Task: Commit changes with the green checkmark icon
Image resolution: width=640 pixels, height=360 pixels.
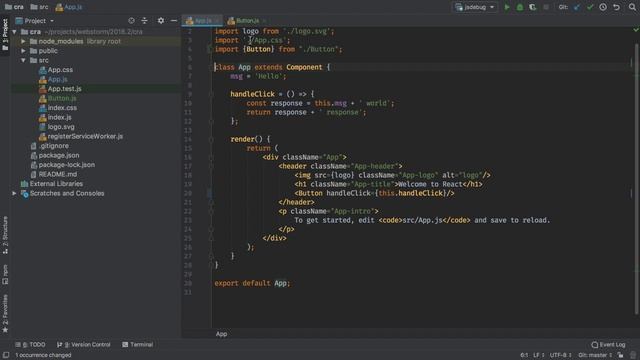Action: coord(590,7)
